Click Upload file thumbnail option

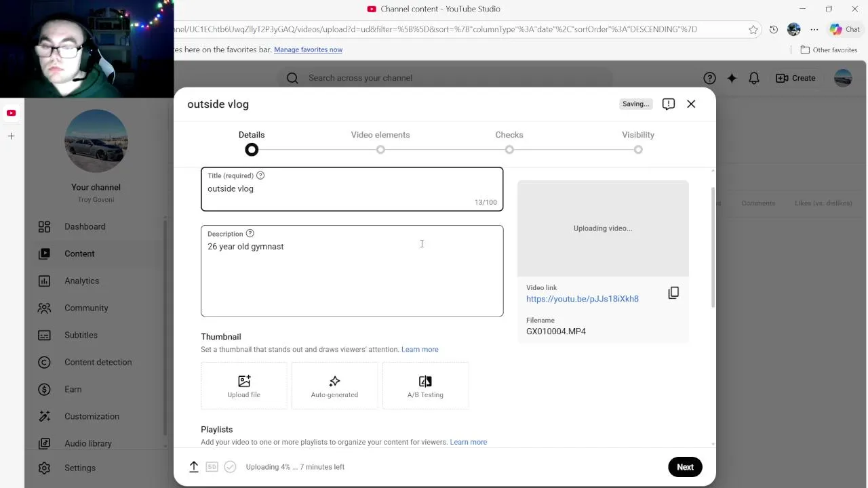coord(243,386)
